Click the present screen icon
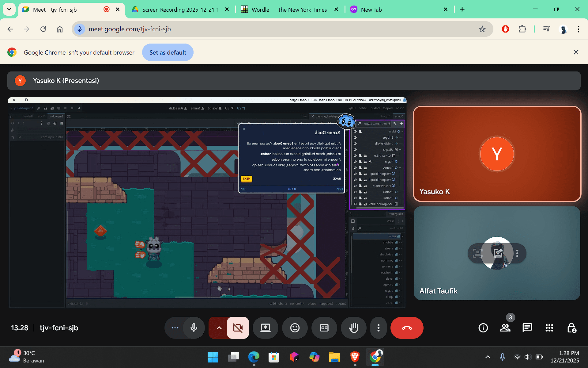Image resolution: width=588 pixels, height=368 pixels. tap(265, 328)
